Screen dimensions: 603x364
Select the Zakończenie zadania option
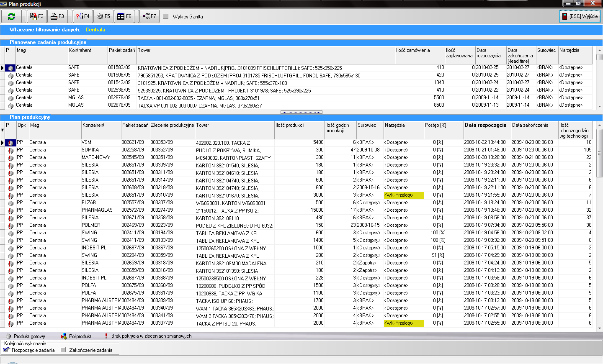tap(64, 350)
